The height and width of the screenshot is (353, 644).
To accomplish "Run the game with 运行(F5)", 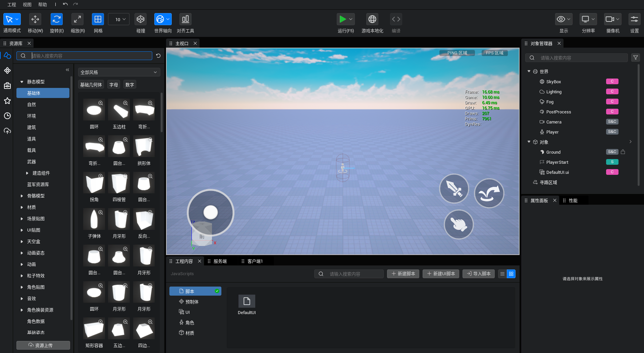I will coord(342,19).
